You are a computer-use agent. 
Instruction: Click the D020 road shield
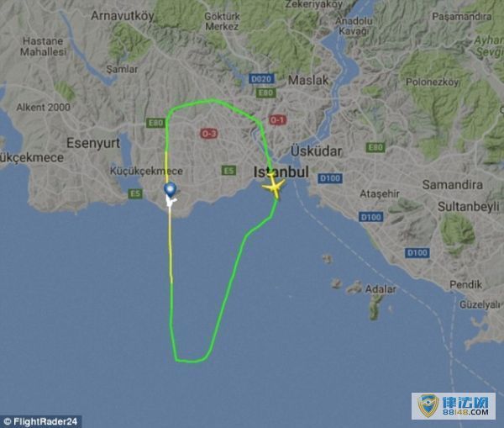pyautogui.click(x=261, y=78)
